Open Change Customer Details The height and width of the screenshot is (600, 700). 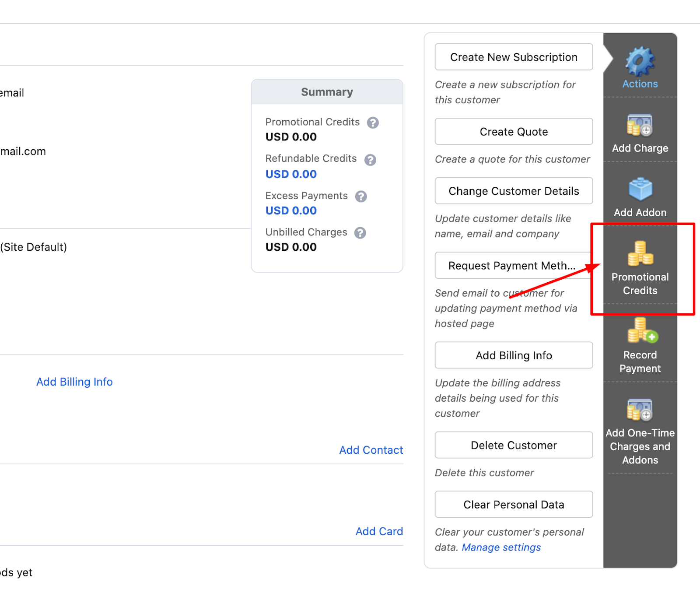pos(514,191)
